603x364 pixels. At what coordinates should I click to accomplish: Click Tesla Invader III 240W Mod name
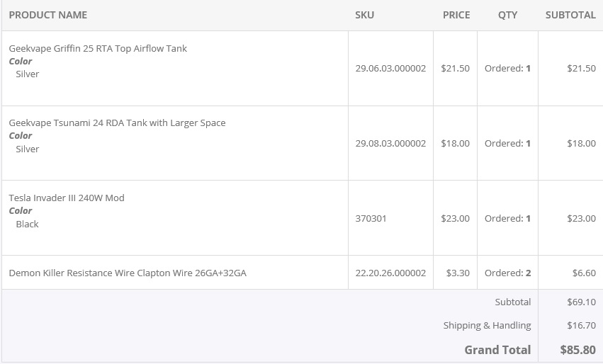67,198
